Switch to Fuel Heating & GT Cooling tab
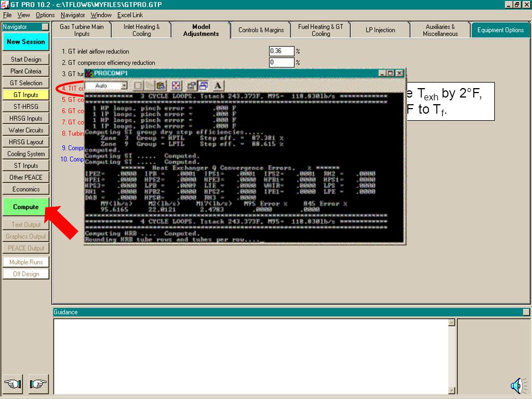Screen dimensions: 532x399 pos(321,30)
